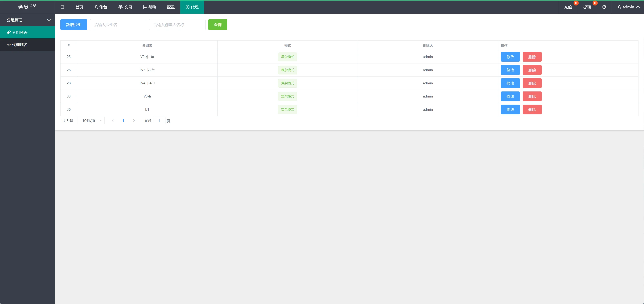Open the 帮助 top menu
Viewport: 644px width, 304px height.
pyautogui.click(x=150, y=7)
